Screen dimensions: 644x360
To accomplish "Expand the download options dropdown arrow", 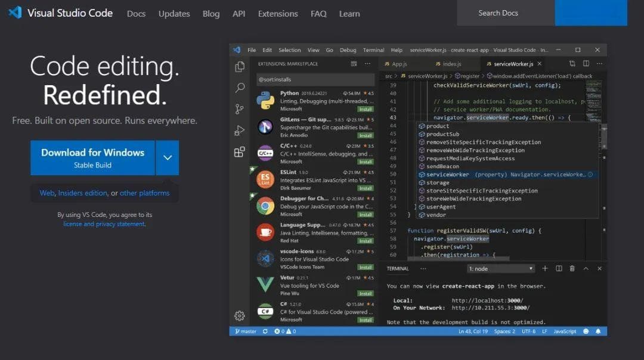I will (168, 157).
